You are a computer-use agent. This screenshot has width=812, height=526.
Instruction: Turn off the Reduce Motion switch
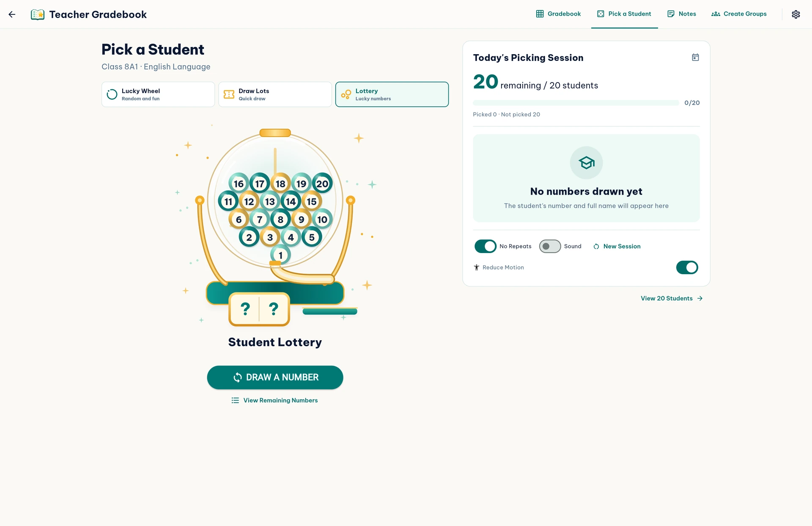tap(687, 267)
